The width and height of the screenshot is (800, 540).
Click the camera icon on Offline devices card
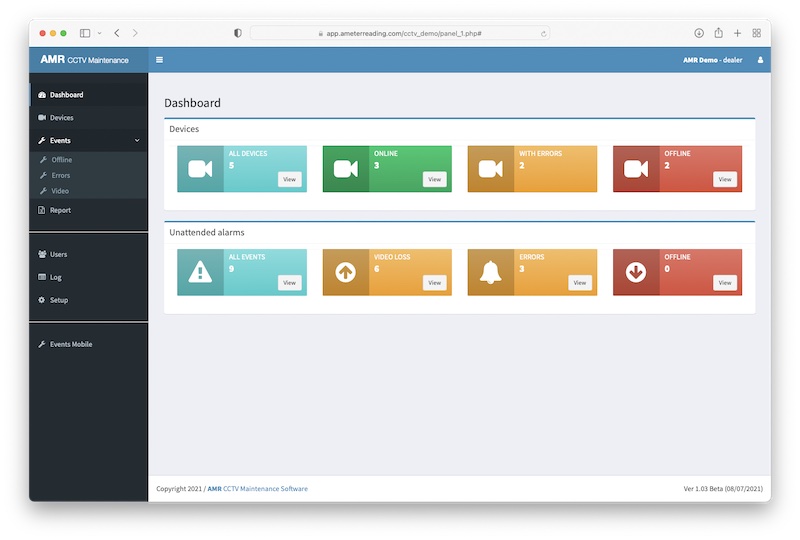coord(636,169)
